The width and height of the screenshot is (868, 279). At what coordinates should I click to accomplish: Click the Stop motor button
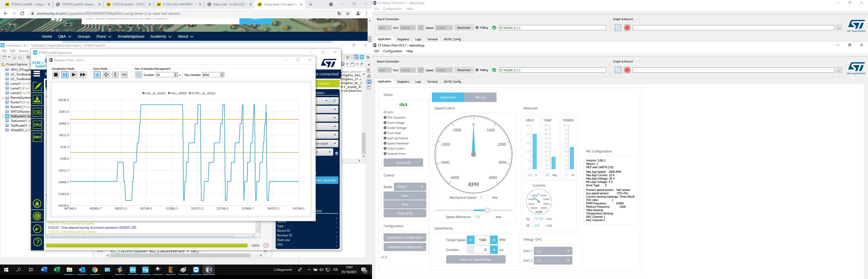(405, 205)
